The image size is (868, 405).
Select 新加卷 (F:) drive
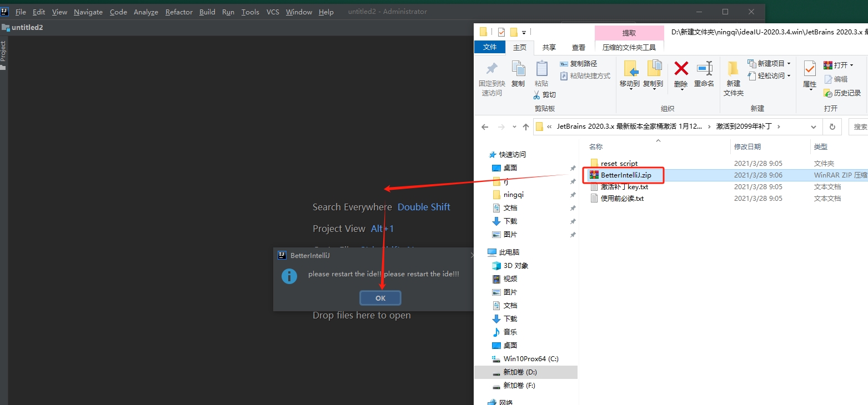[x=519, y=385]
